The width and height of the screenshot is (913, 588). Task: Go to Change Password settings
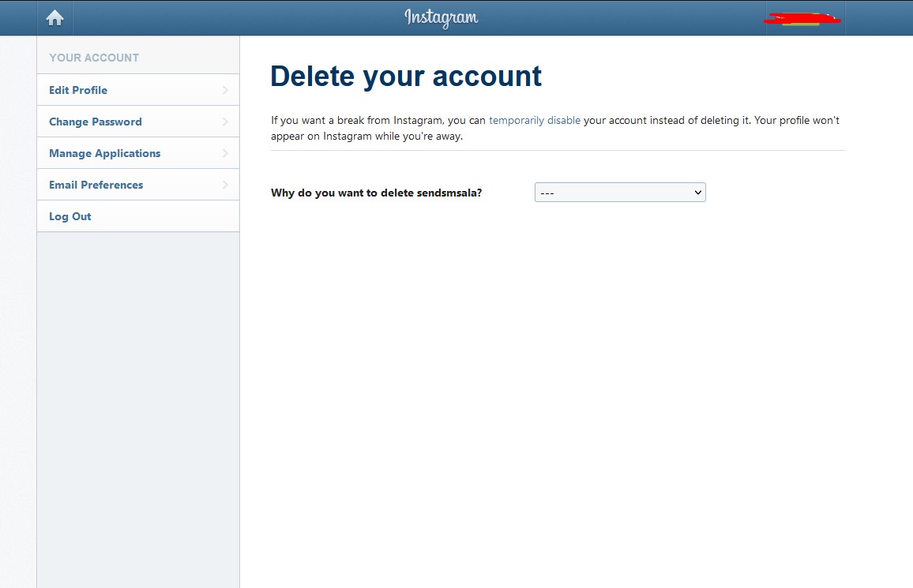click(96, 122)
